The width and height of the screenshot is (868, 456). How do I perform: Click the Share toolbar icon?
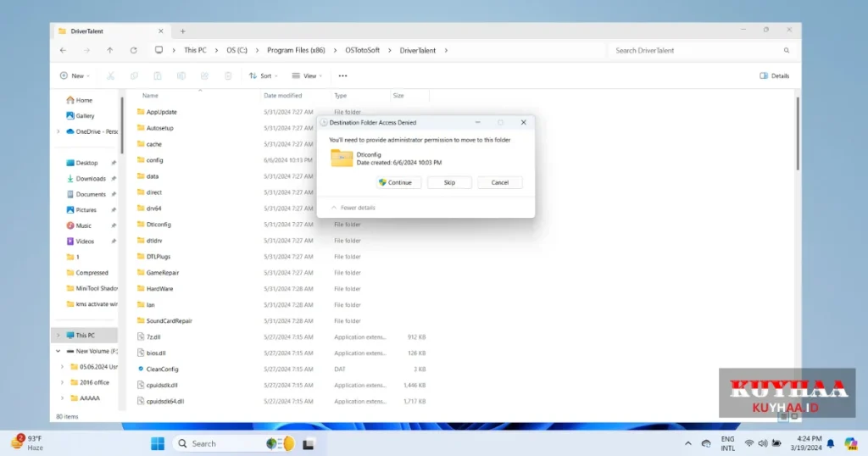tap(205, 75)
